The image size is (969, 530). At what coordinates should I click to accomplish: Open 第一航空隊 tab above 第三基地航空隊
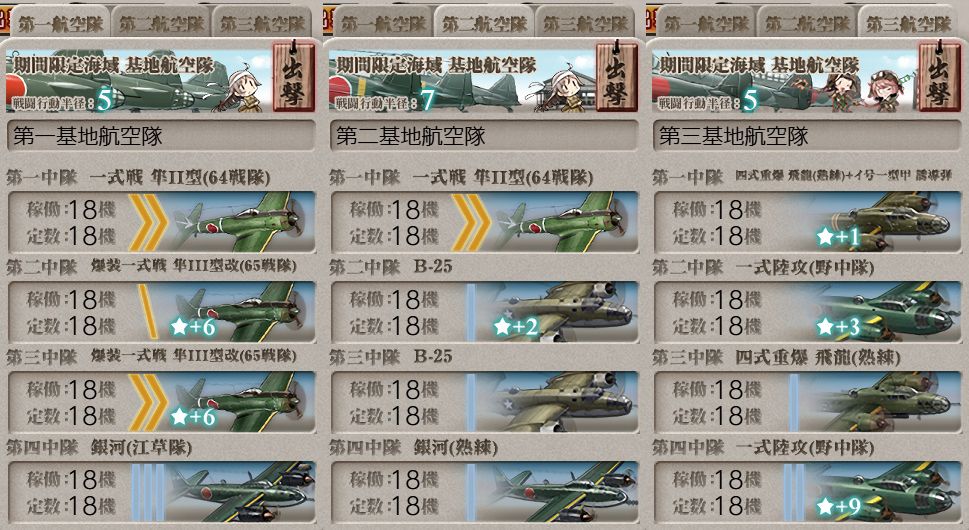(x=706, y=23)
